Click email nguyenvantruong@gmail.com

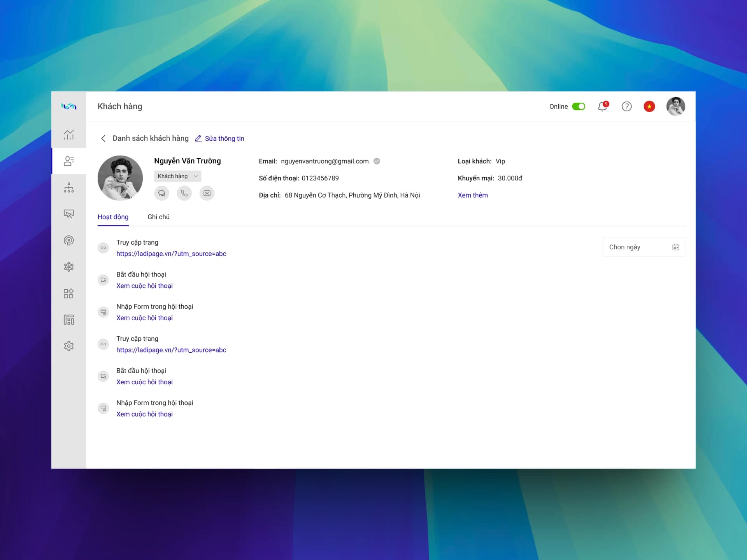point(325,161)
